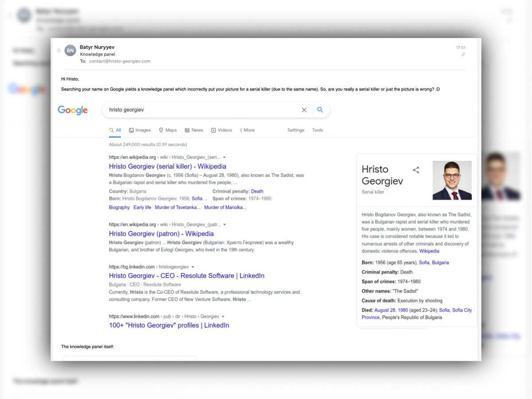
Task: Click the knowledge panel profile photo
Action: click(x=452, y=180)
